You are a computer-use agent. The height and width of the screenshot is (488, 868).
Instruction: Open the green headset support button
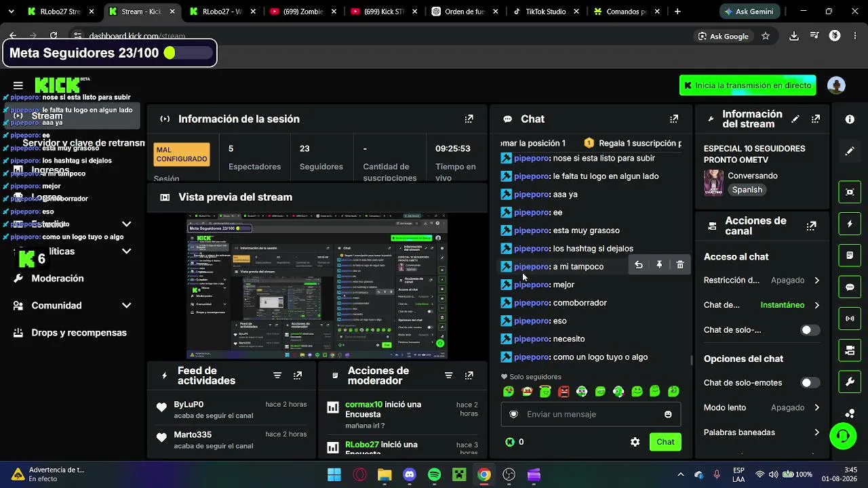[x=844, y=436]
